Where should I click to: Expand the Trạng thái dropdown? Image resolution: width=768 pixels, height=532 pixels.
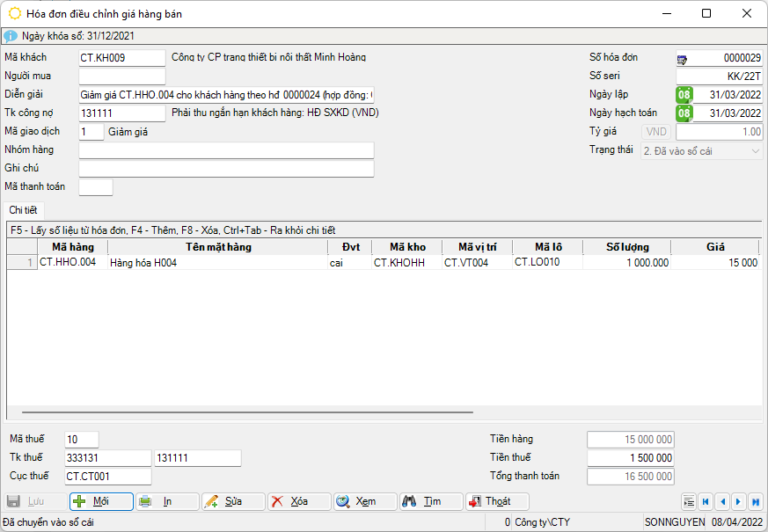coord(756,151)
